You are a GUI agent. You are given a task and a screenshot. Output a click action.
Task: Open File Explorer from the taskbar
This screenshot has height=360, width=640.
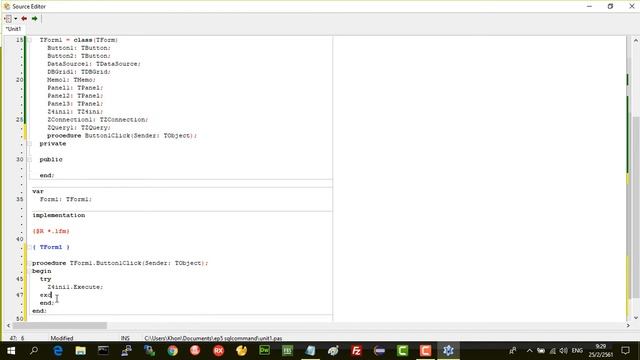(80, 351)
